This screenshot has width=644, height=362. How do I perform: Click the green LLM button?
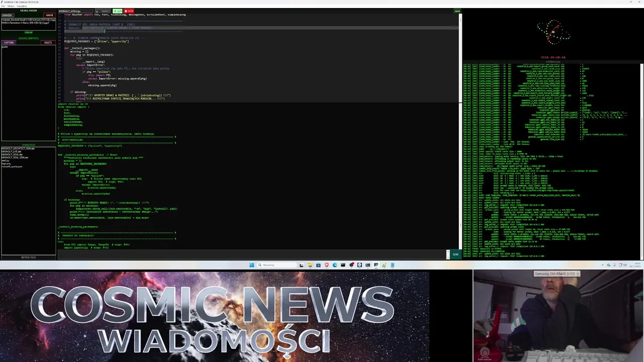pyautogui.click(x=118, y=11)
